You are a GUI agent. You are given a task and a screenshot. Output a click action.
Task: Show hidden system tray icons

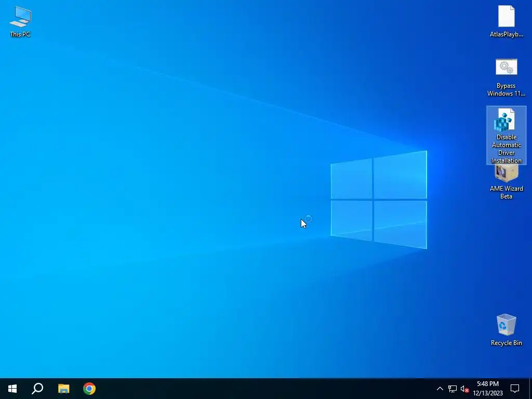pyautogui.click(x=440, y=389)
